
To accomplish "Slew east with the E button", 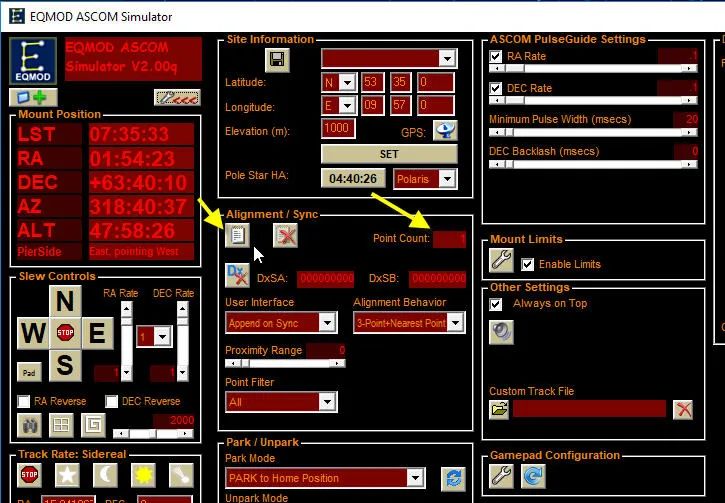I will 97,333.
